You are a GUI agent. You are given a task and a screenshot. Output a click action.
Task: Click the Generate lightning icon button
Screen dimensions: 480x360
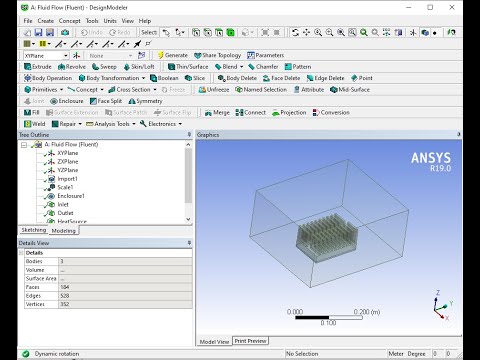pos(173,55)
